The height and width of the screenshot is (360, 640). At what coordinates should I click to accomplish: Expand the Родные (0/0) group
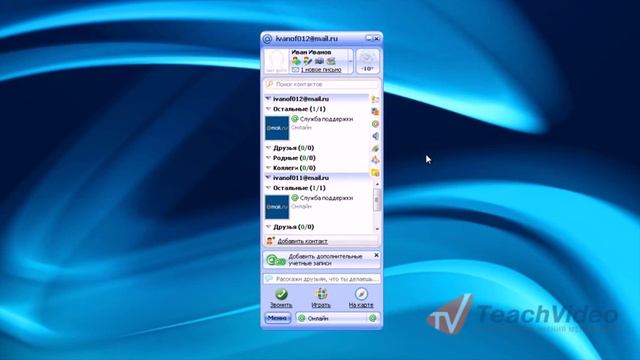(268, 158)
